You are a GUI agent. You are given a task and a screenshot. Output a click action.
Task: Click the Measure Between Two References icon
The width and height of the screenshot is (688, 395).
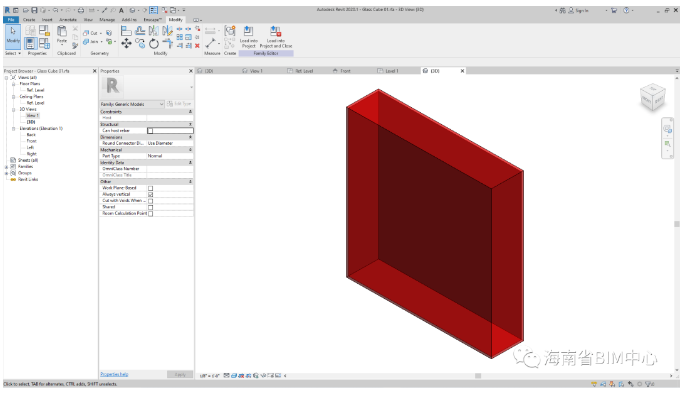tap(210, 43)
